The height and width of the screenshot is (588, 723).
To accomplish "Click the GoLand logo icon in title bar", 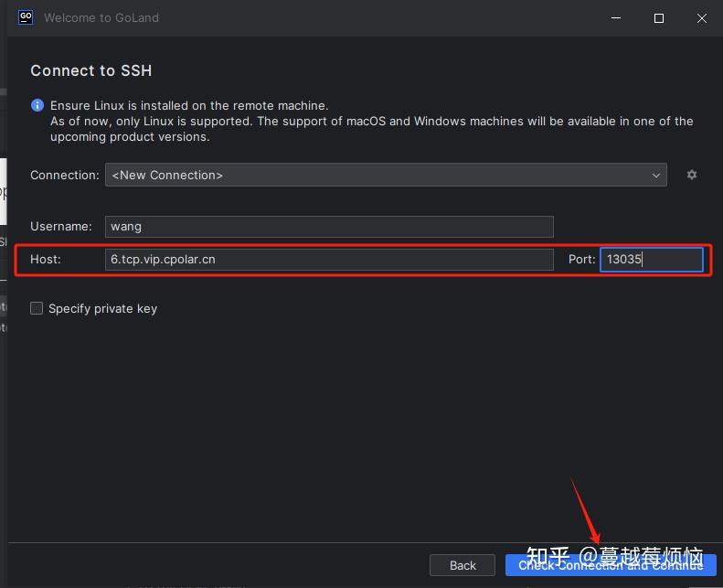I will tap(26, 17).
